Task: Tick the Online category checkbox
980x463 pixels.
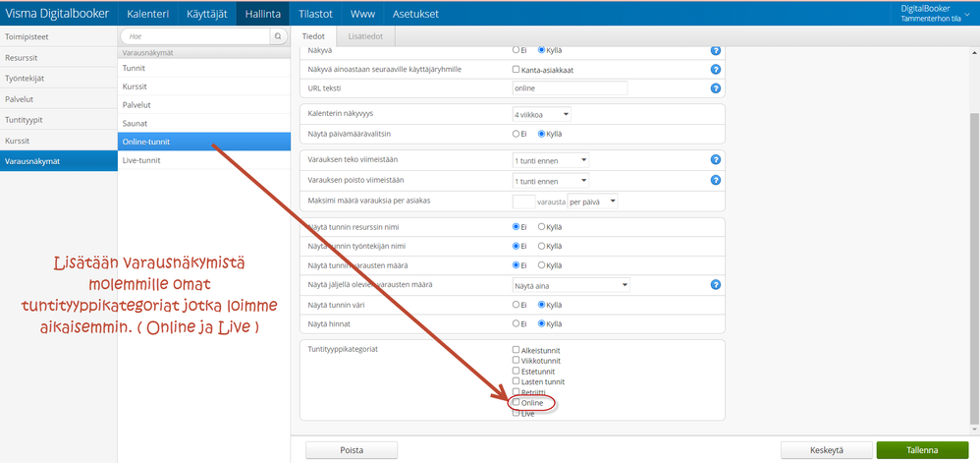Action: (516, 402)
